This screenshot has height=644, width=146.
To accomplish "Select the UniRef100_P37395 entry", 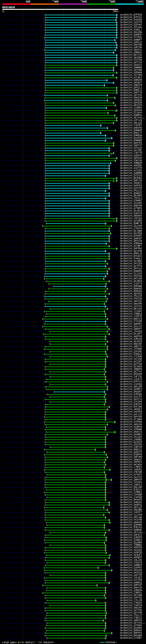I will (x=131, y=321).
